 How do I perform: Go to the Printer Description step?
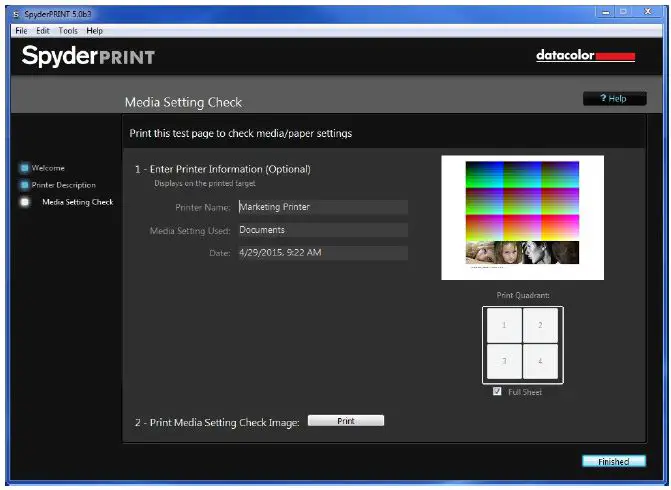(63, 185)
